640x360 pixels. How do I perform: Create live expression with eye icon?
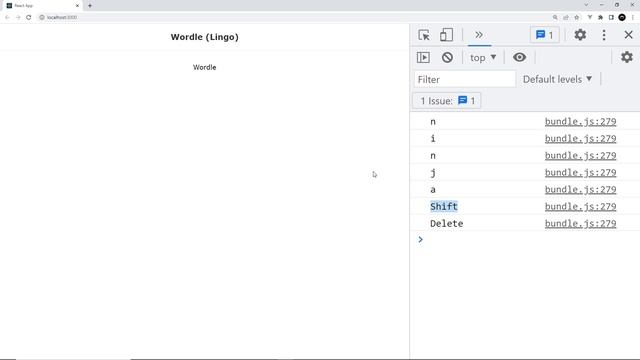pos(519,57)
